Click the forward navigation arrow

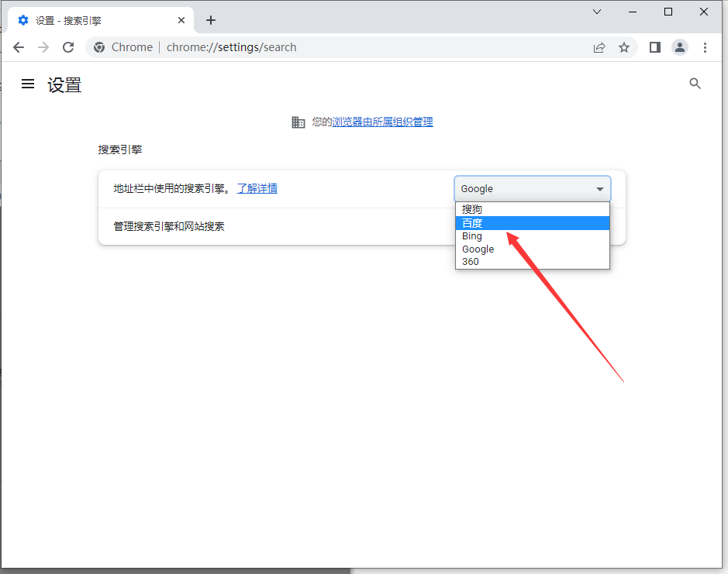pos(43,47)
